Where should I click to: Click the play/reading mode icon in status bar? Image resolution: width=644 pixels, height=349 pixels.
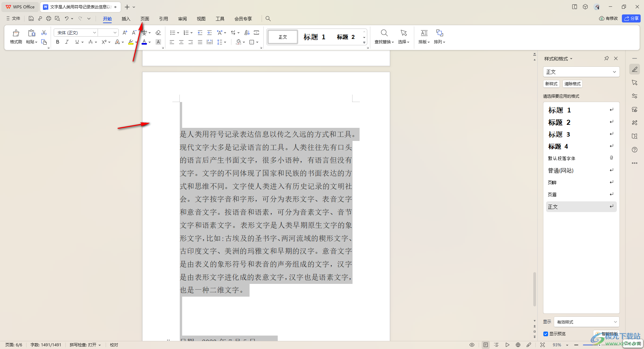pos(507,345)
